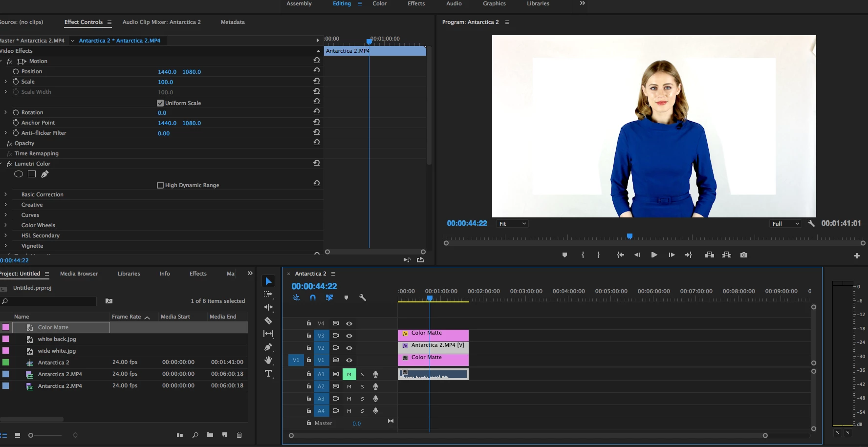This screenshot has height=447, width=868.
Task: Switch to the Color workspace tab
Action: (379, 3)
